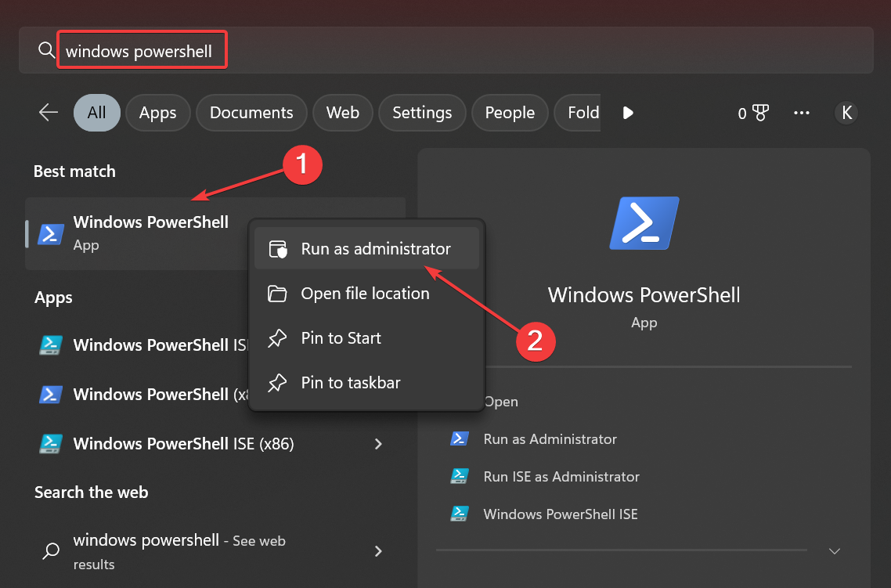
Task: Go back using the left arrow
Action: point(49,113)
